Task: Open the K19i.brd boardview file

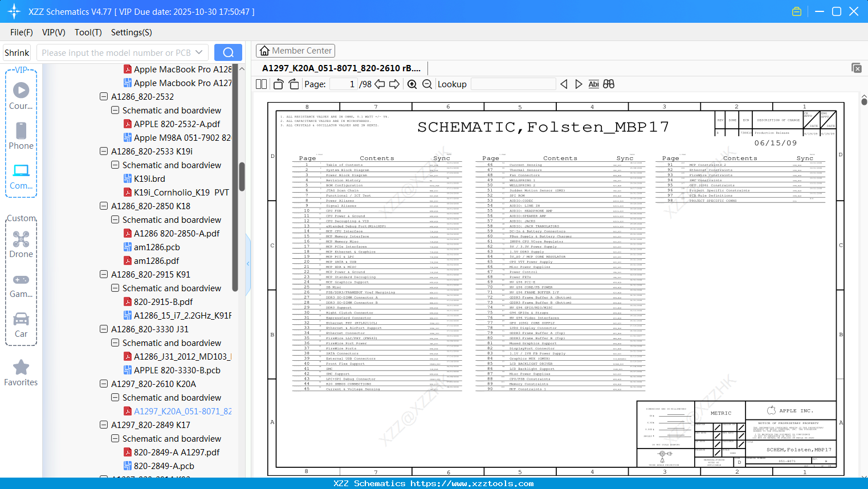Action: (149, 178)
